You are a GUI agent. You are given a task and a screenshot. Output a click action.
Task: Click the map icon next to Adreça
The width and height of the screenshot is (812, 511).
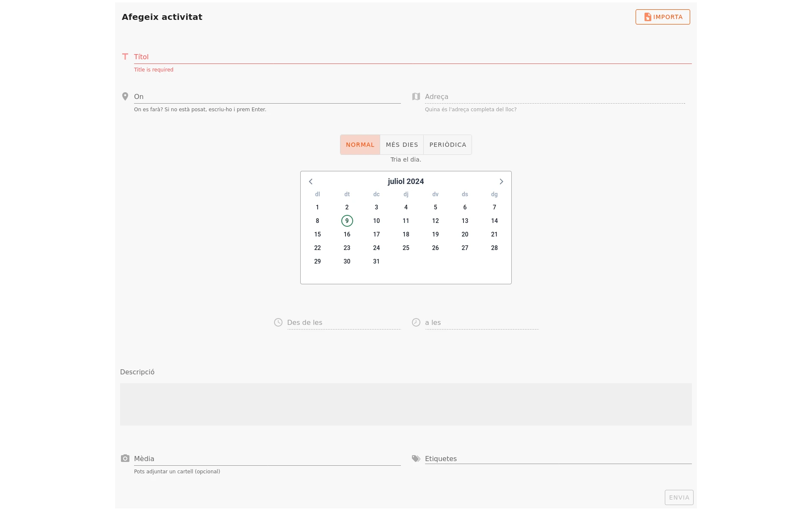416,96
